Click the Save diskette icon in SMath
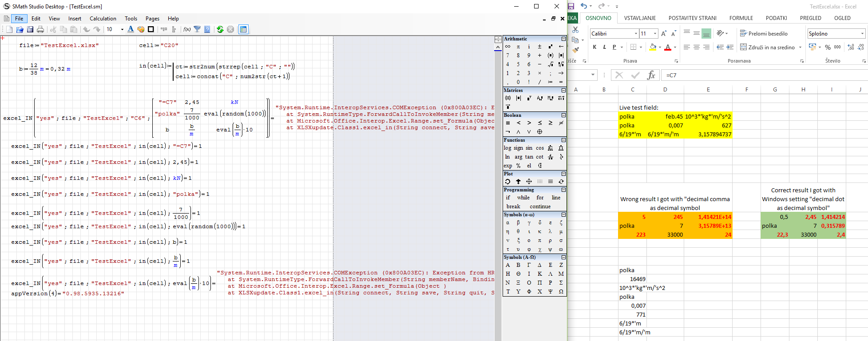Viewport: 868px width, 341px height. click(30, 29)
